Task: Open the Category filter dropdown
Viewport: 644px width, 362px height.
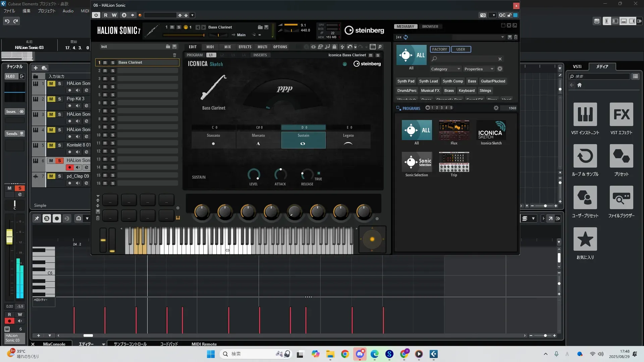Action: (445, 69)
